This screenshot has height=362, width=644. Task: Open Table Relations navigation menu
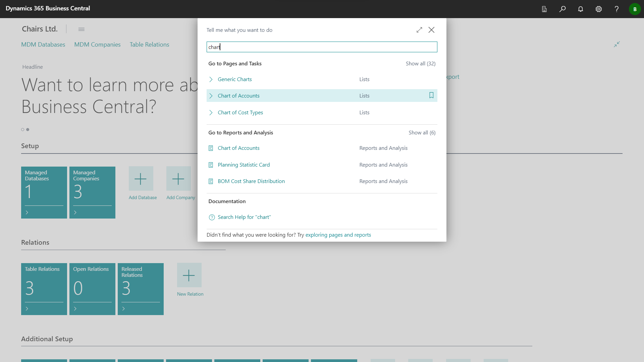click(149, 45)
